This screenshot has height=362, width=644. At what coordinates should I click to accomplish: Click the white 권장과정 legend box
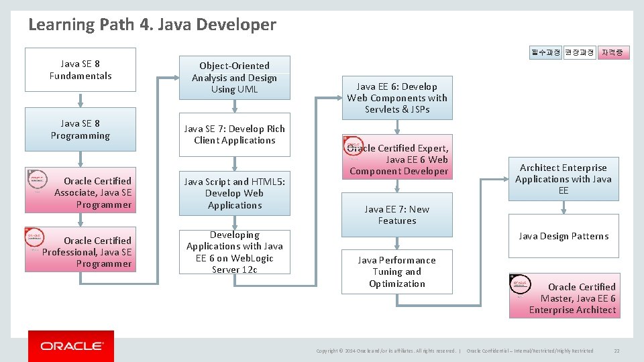580,52
